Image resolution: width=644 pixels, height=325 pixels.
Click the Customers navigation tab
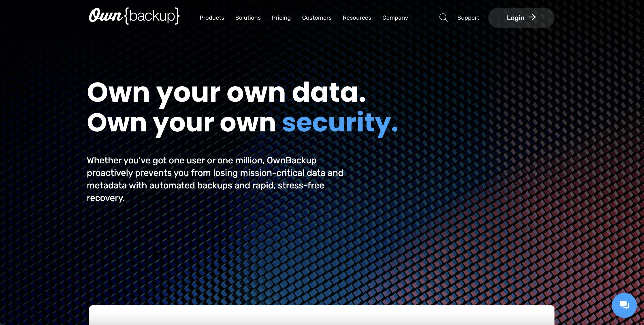(x=317, y=17)
